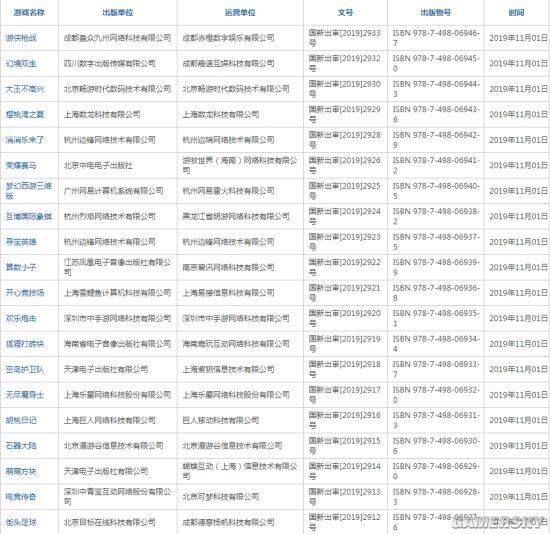Open the 算数小子 game link
The width and height of the screenshot is (550, 534).
(x=21, y=267)
